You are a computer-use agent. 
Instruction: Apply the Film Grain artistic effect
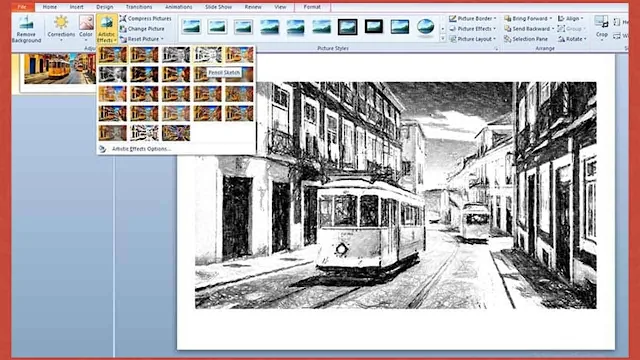coord(176,94)
